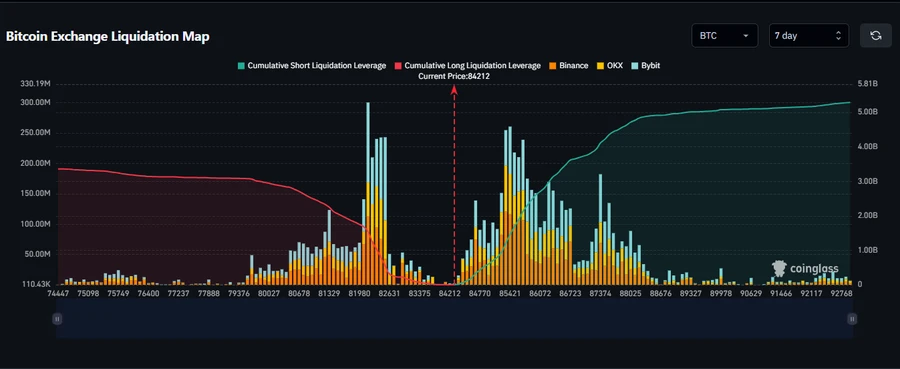Screen dimensions: 900x369
Task: Click the red Long Liquidation legend swatch
Action: [398, 66]
